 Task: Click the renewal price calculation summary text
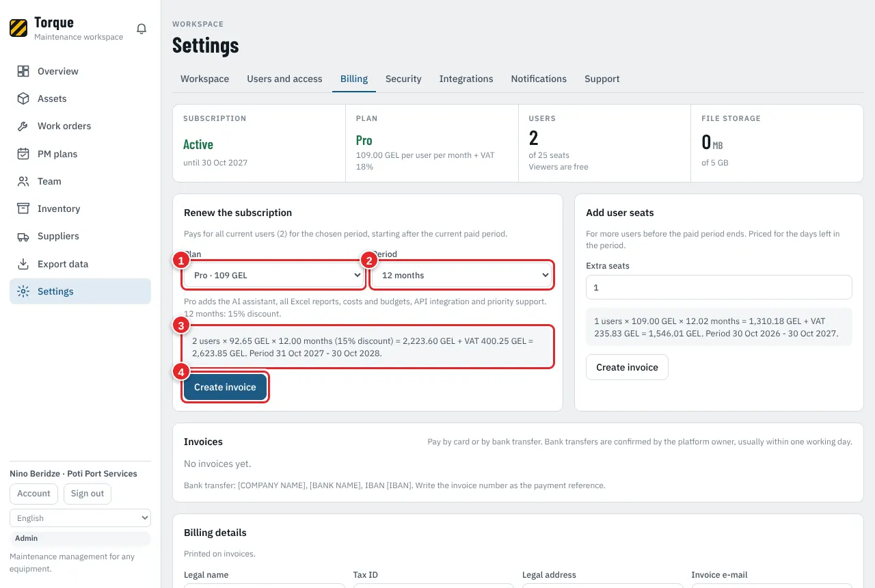[x=368, y=347]
